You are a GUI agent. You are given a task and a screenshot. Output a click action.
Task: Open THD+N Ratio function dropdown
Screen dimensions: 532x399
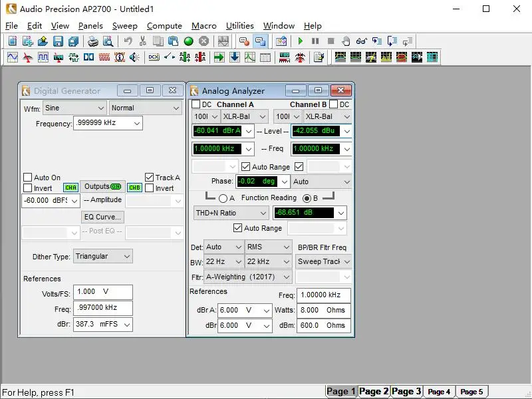point(231,213)
